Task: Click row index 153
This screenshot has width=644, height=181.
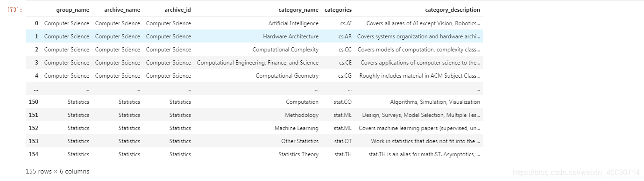Action: tap(34, 141)
